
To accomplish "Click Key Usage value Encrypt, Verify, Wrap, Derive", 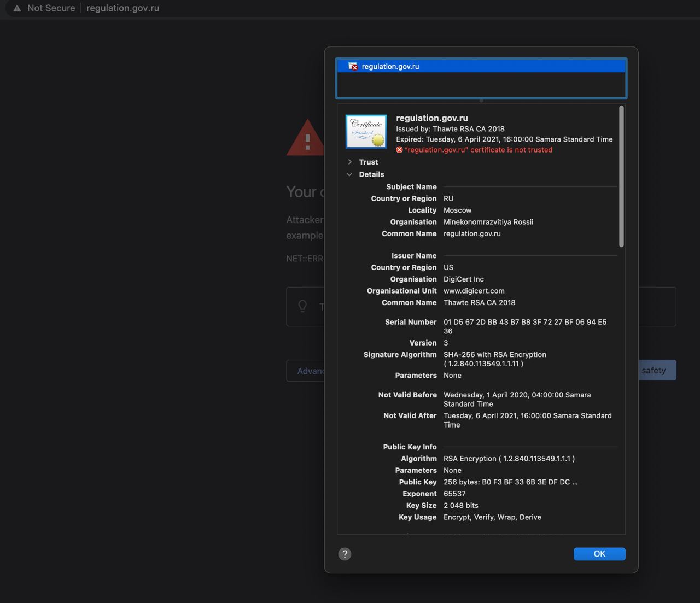I will [492, 517].
